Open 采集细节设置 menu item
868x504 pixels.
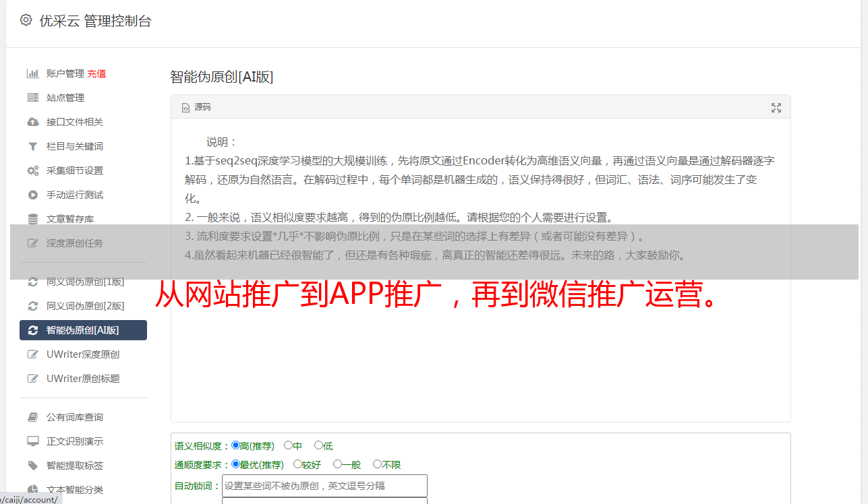75,170
